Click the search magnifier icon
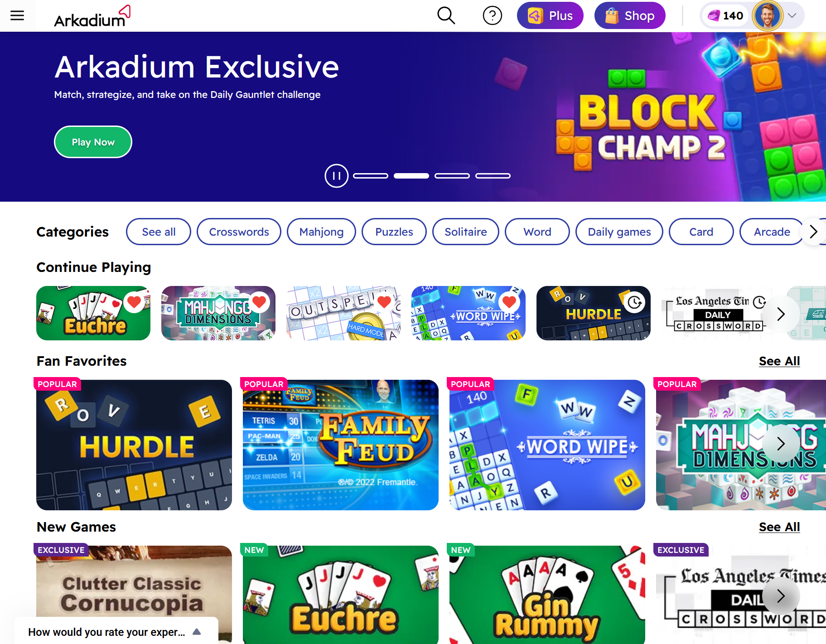The image size is (826, 644). 446,15
